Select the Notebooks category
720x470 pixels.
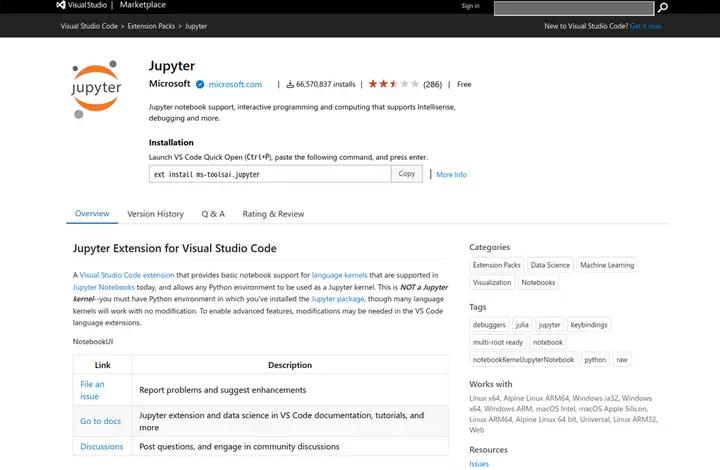click(538, 282)
